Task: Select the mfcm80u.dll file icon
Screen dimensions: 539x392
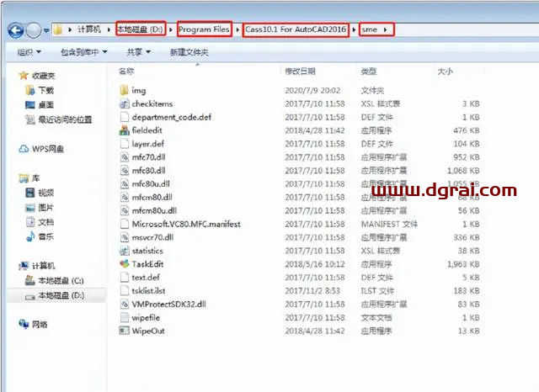Action: [x=124, y=211]
